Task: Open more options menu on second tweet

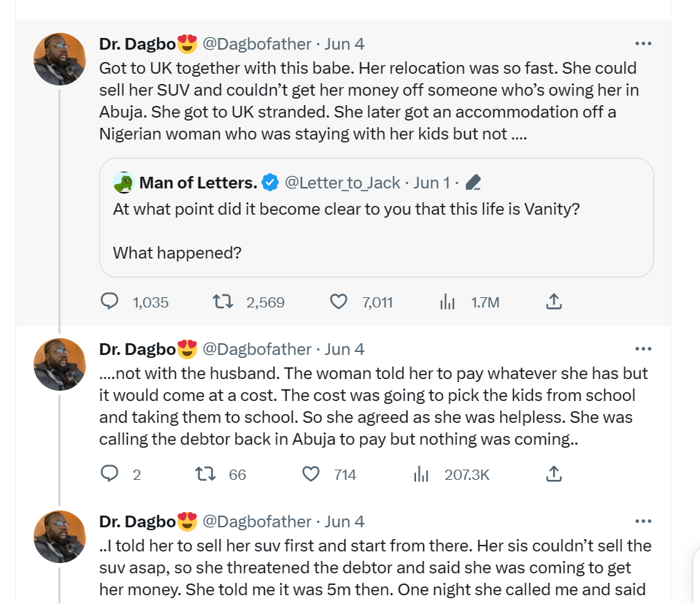Action: point(643,348)
